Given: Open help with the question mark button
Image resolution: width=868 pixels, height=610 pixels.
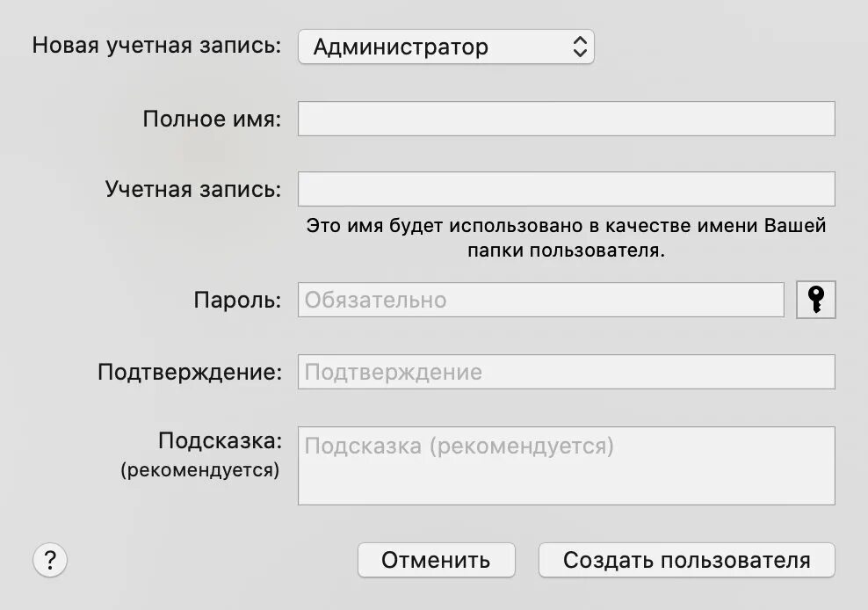Looking at the screenshot, I should (x=50, y=560).
